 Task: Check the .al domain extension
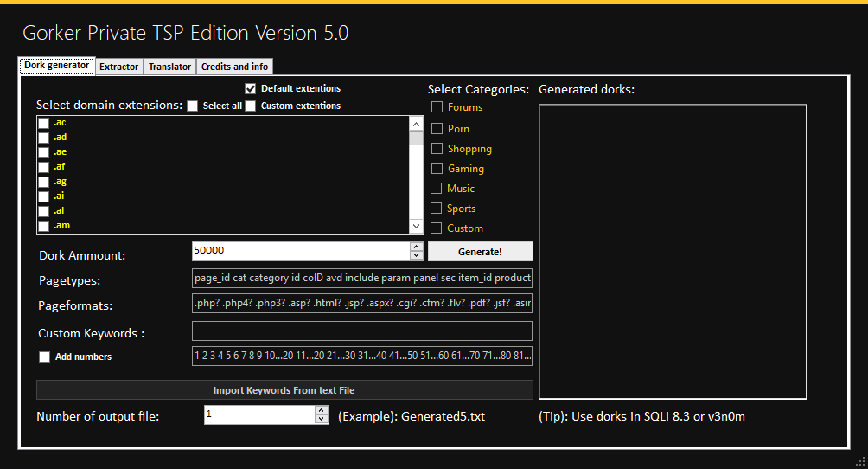pos(44,211)
